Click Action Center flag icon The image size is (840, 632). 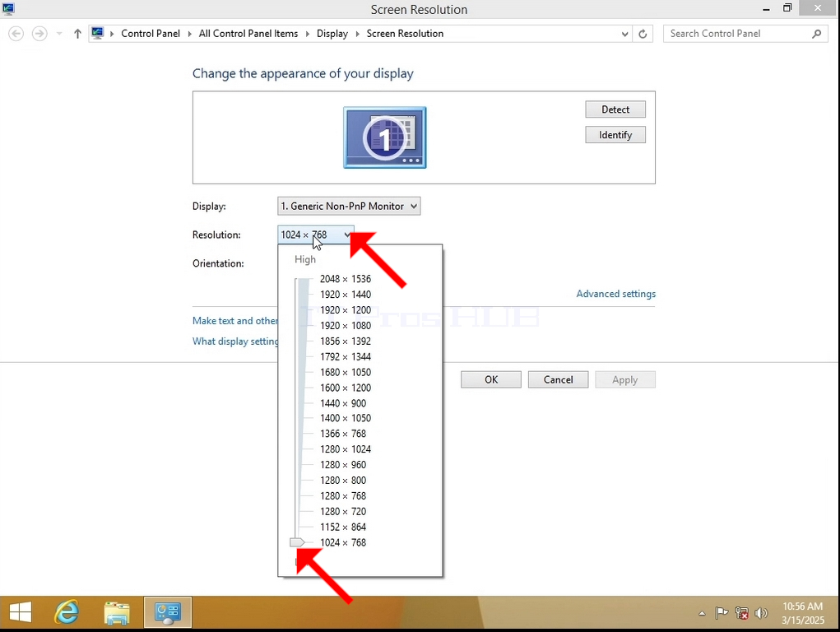[x=722, y=613]
